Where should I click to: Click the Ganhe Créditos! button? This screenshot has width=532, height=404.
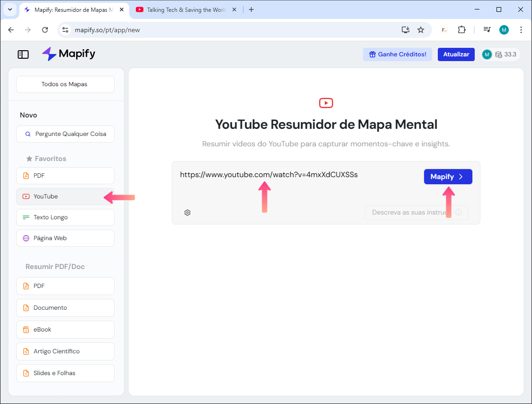[x=397, y=54]
